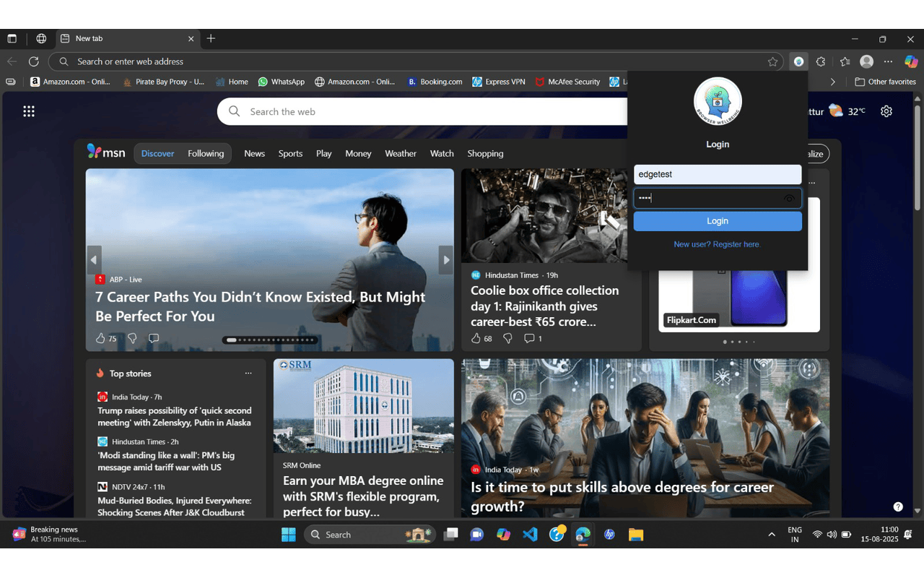Open the skills above degrees article headline
Screen dimensions: 924x578
[x=622, y=496]
